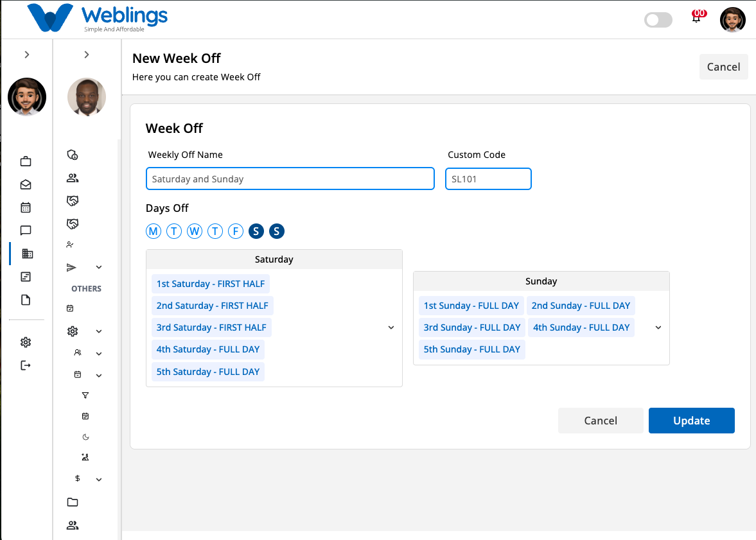This screenshot has width=756, height=540.
Task: Toggle Monday (M) as a day off
Action: click(154, 231)
